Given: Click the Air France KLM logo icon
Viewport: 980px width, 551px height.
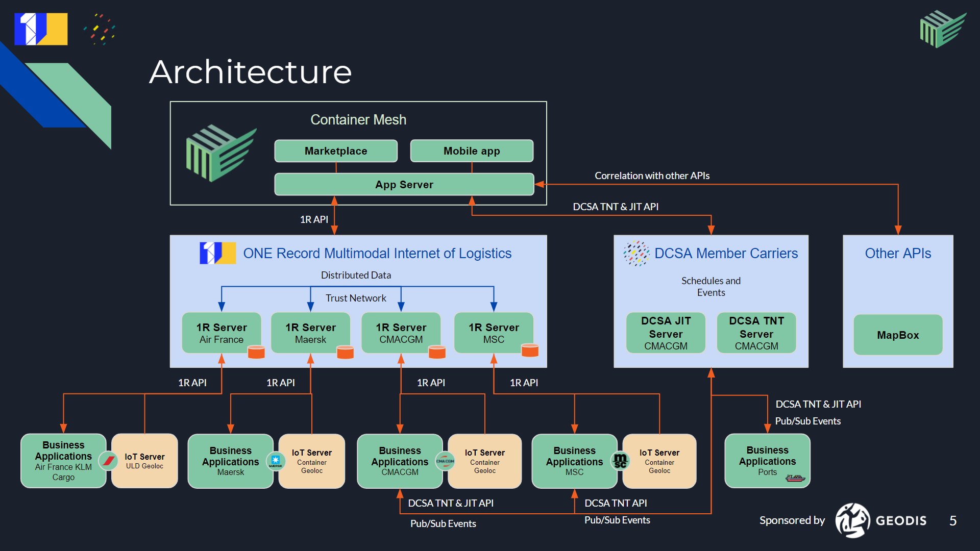Looking at the screenshot, I should [108, 461].
